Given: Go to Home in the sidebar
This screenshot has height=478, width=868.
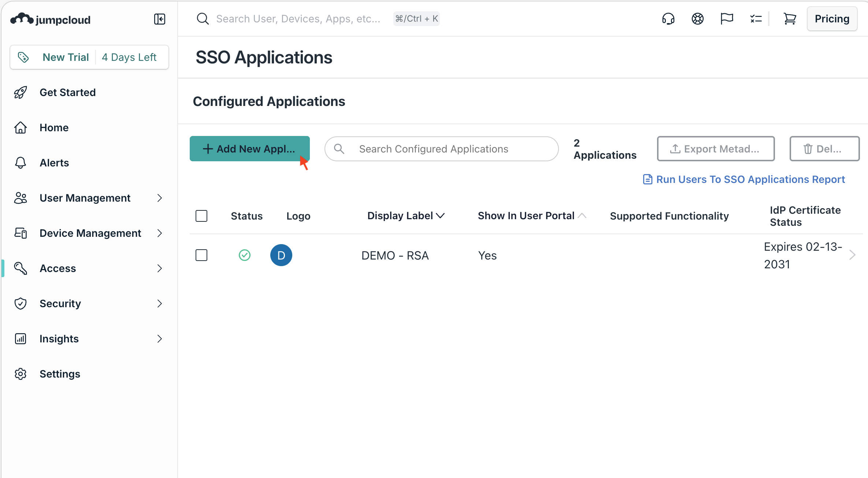Looking at the screenshot, I should click(x=54, y=128).
